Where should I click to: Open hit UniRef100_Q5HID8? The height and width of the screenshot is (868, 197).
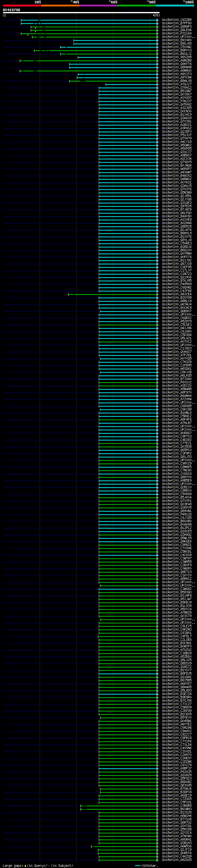tap(177, 829)
